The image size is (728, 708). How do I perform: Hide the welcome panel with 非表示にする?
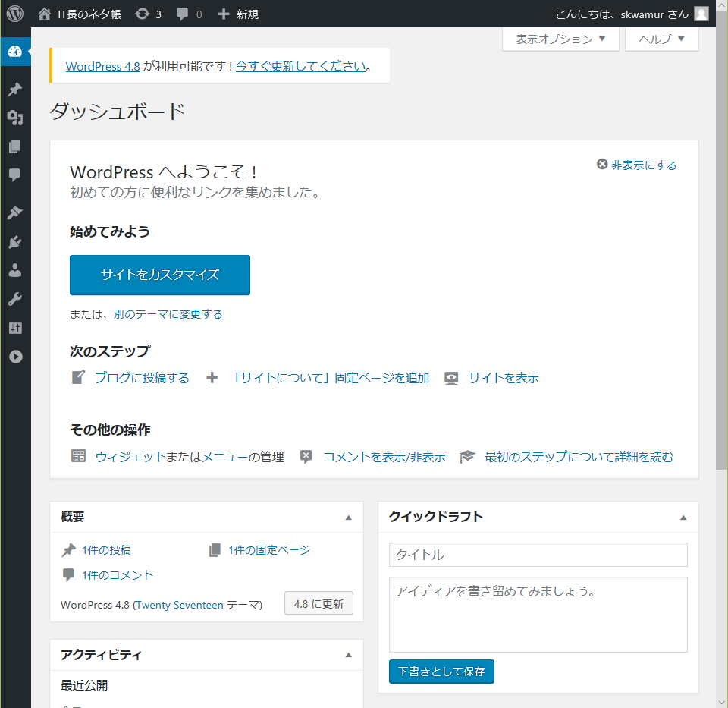pos(636,165)
